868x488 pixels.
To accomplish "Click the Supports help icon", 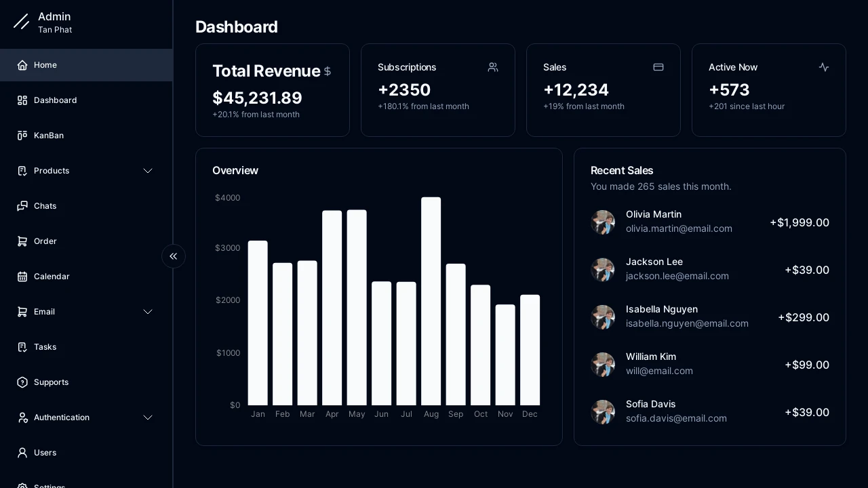I will (22, 382).
